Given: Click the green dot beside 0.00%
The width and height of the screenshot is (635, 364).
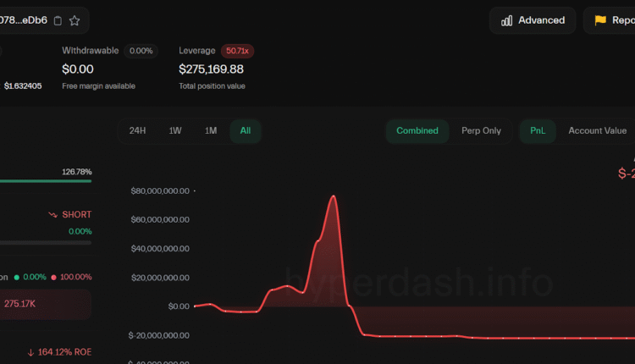Looking at the screenshot, I should click(19, 278).
